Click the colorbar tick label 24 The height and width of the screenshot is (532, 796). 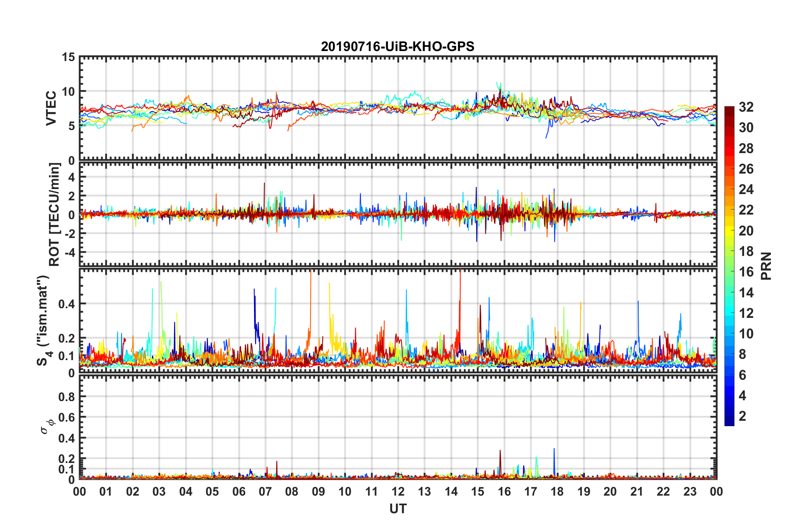(746, 189)
